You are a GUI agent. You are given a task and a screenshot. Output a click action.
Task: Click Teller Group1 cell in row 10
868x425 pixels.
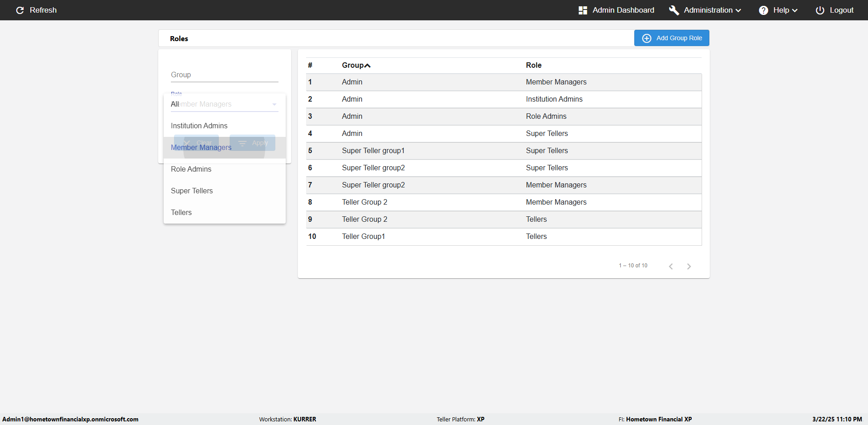[363, 236]
